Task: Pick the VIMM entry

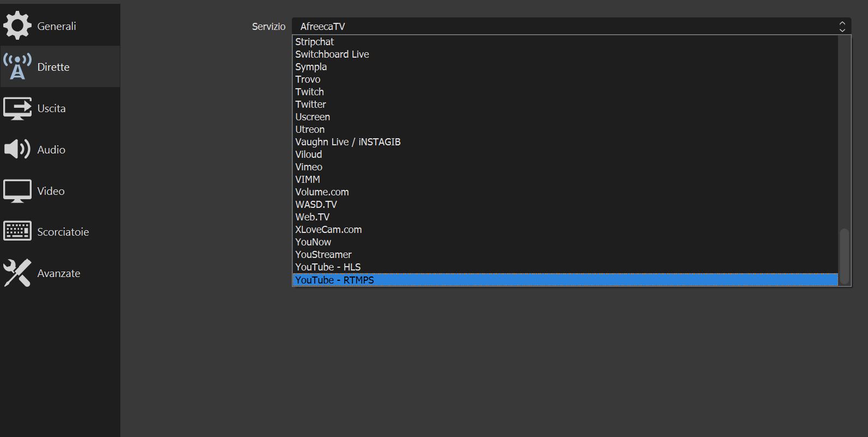Action: coord(565,180)
